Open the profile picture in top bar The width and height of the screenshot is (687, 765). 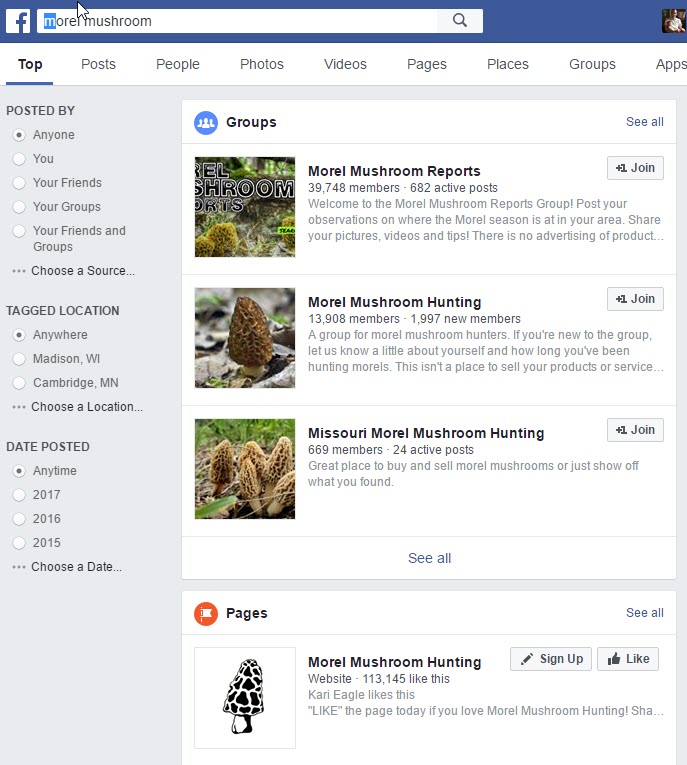tap(674, 21)
